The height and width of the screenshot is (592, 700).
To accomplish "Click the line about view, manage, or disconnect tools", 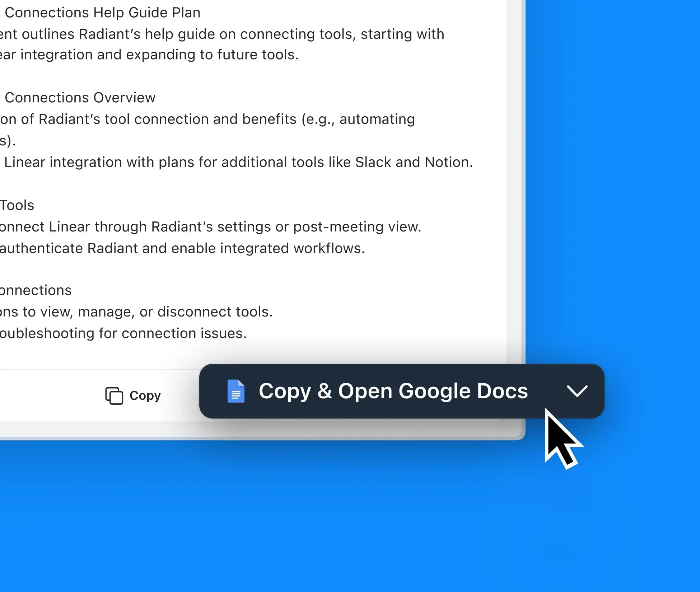I will click(x=136, y=312).
